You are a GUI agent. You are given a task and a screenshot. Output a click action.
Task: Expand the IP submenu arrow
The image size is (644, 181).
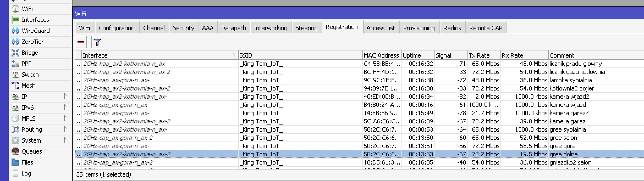pos(65,96)
